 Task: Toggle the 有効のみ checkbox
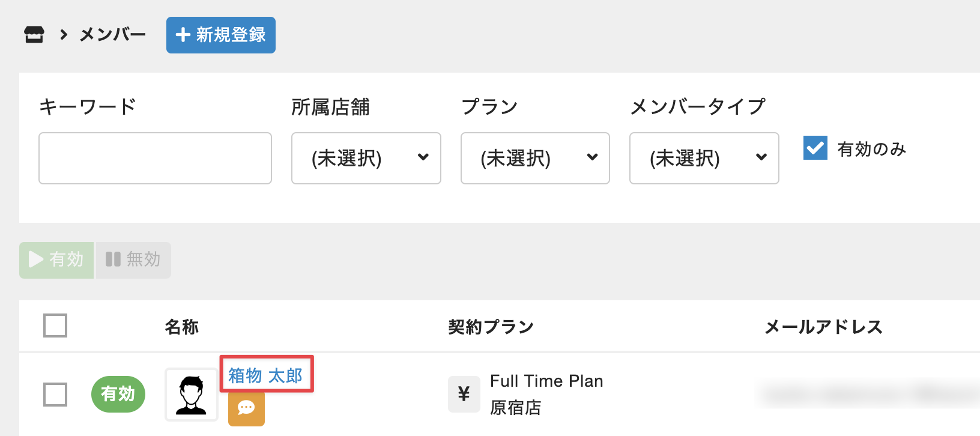point(815,148)
